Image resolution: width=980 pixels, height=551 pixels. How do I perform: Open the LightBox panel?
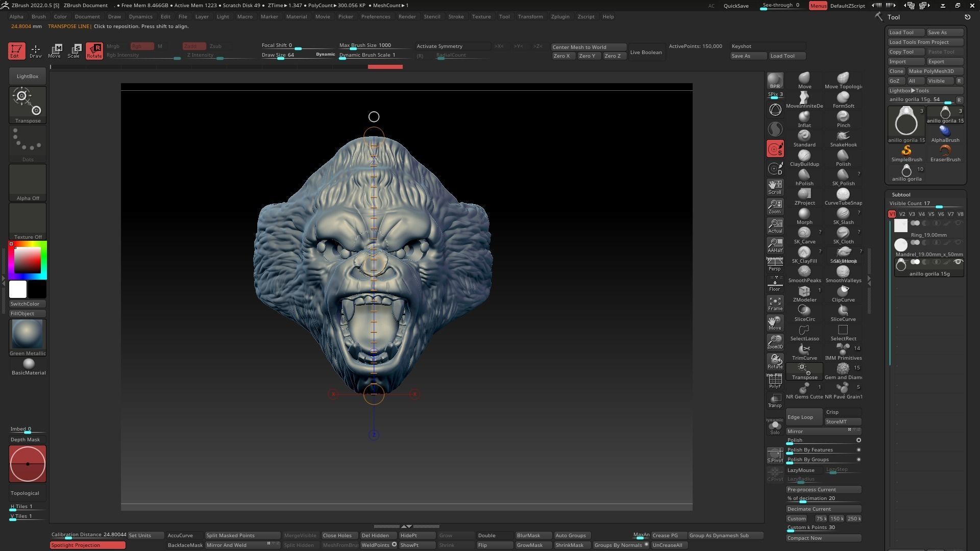pos(28,76)
